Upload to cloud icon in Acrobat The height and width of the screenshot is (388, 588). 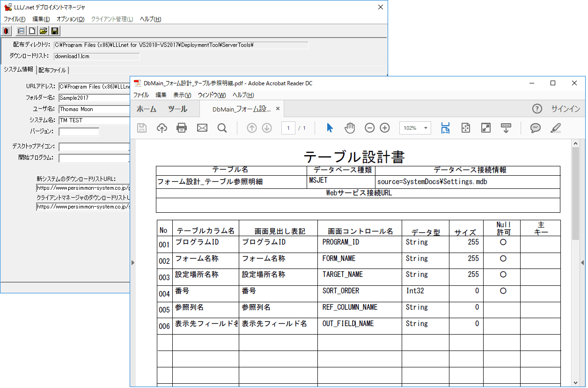[162, 128]
